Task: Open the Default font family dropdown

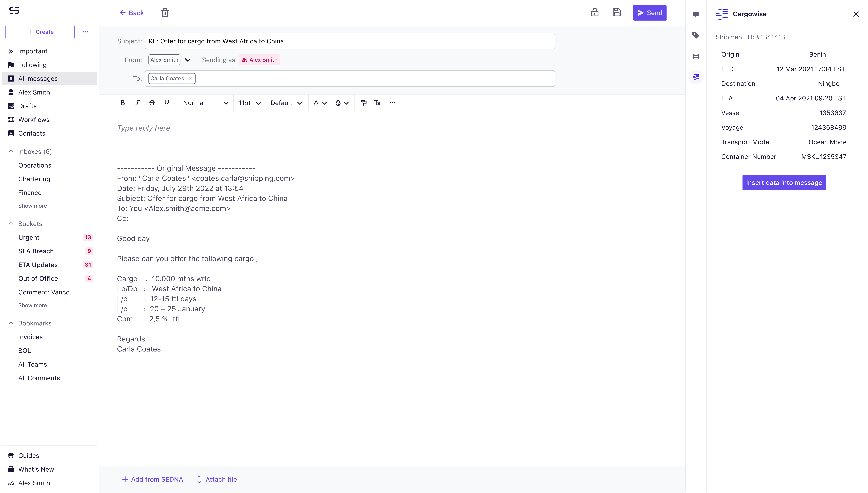Action: pyautogui.click(x=286, y=103)
